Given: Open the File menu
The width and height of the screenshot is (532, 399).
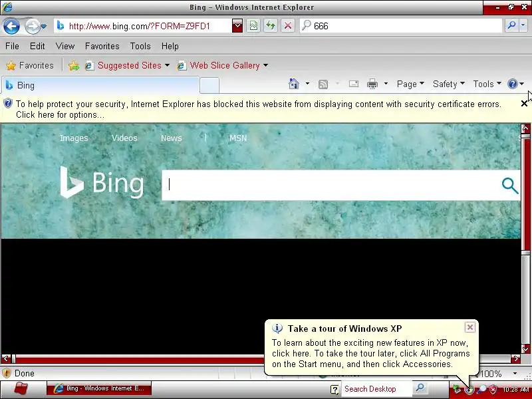Looking at the screenshot, I should coord(12,46).
